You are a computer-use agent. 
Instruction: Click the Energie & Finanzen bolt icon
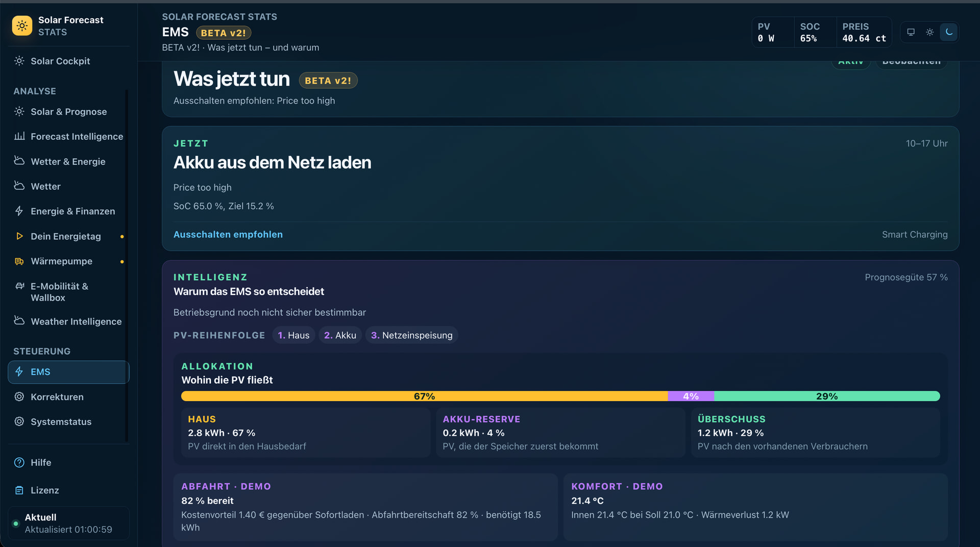19,211
